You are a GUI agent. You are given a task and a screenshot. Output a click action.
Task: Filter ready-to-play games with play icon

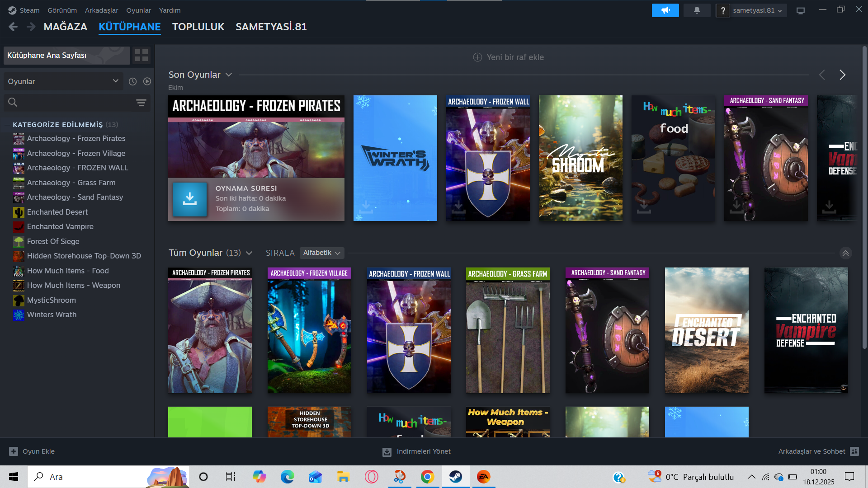pos(147,81)
